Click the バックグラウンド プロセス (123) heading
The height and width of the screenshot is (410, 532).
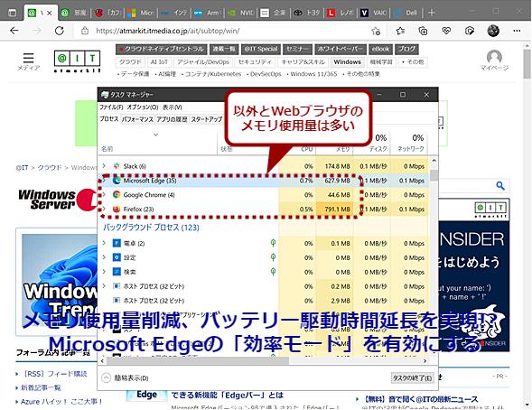click(x=151, y=228)
